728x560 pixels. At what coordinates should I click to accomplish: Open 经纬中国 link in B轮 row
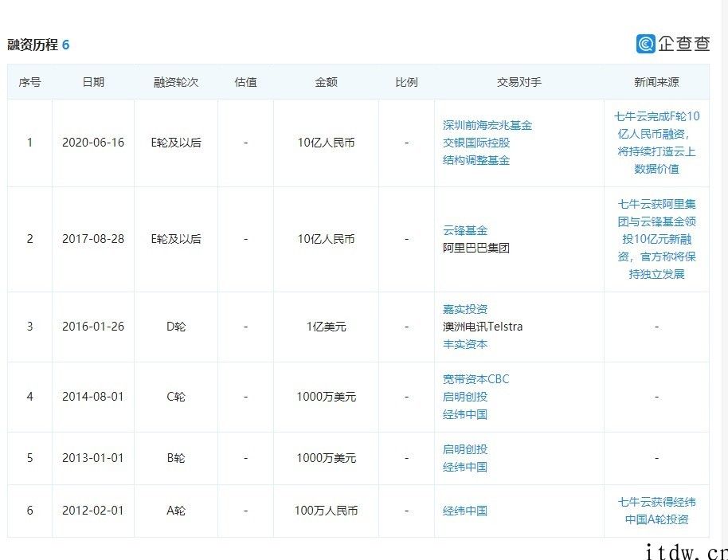464,467
